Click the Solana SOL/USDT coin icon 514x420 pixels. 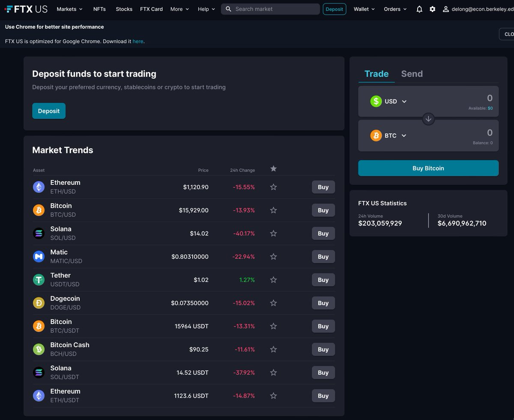(x=39, y=372)
